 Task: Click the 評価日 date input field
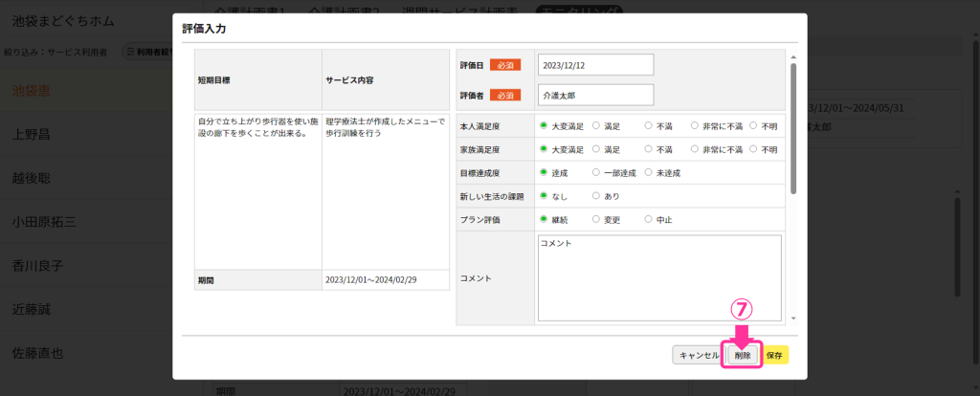click(595, 64)
